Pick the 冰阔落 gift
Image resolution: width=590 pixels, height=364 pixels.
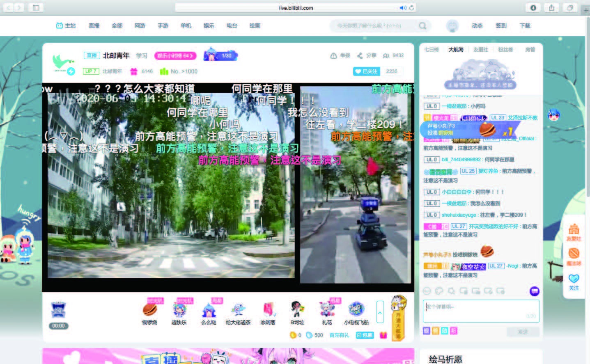click(268, 309)
